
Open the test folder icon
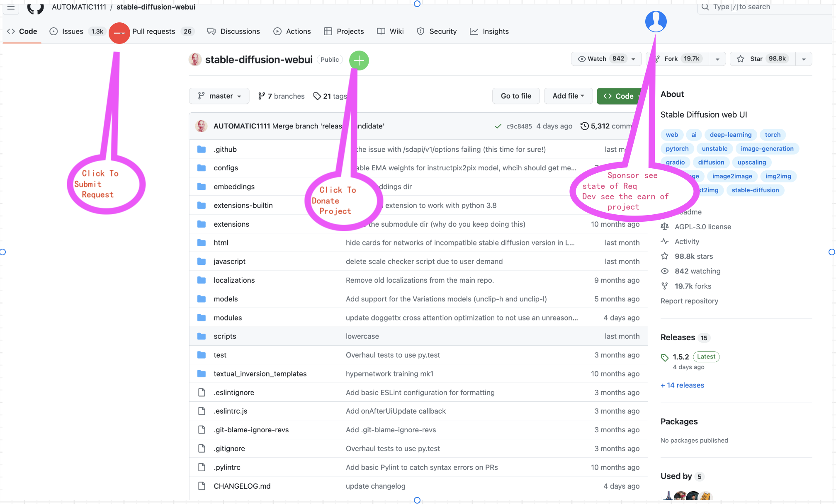coord(202,355)
